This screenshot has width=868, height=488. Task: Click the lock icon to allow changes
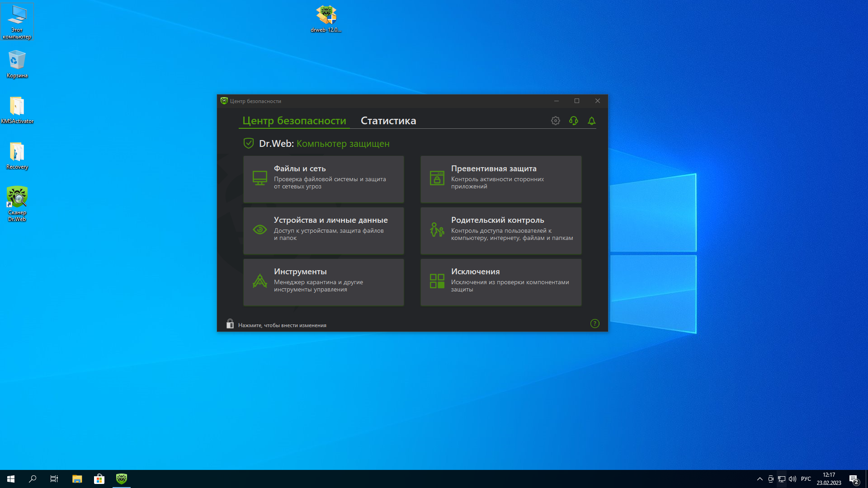click(x=230, y=324)
